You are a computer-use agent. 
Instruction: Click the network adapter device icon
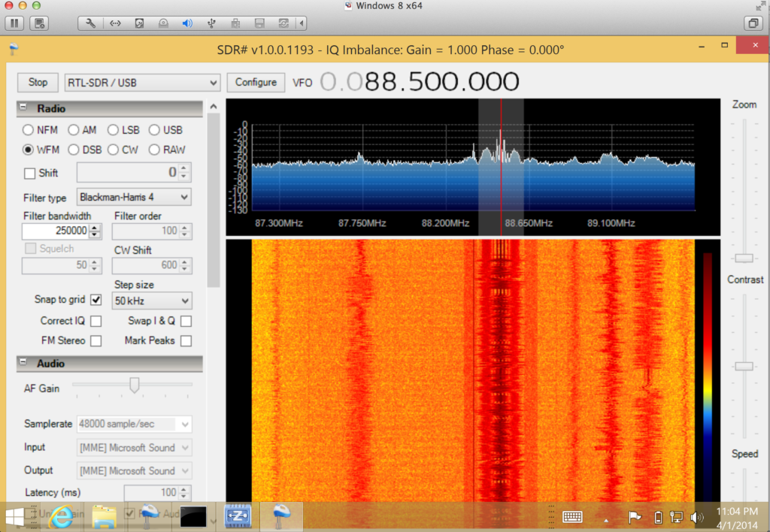pos(115,23)
